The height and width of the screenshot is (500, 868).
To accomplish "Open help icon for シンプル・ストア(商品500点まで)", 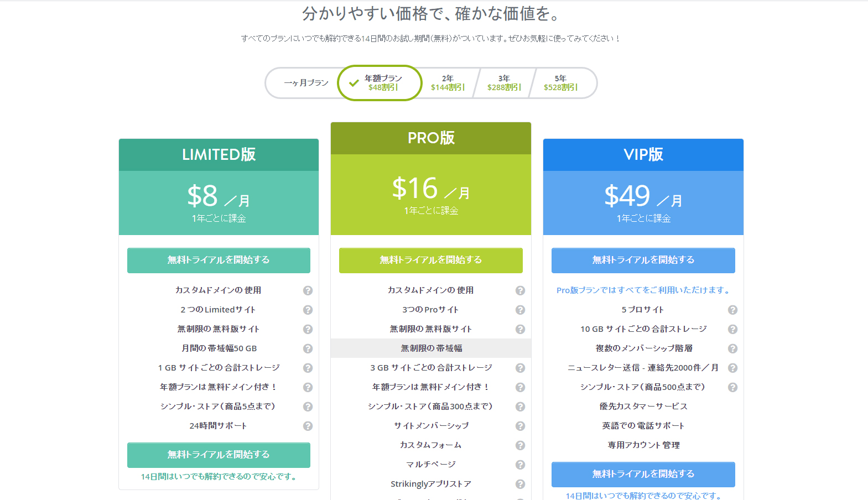I will click(732, 387).
